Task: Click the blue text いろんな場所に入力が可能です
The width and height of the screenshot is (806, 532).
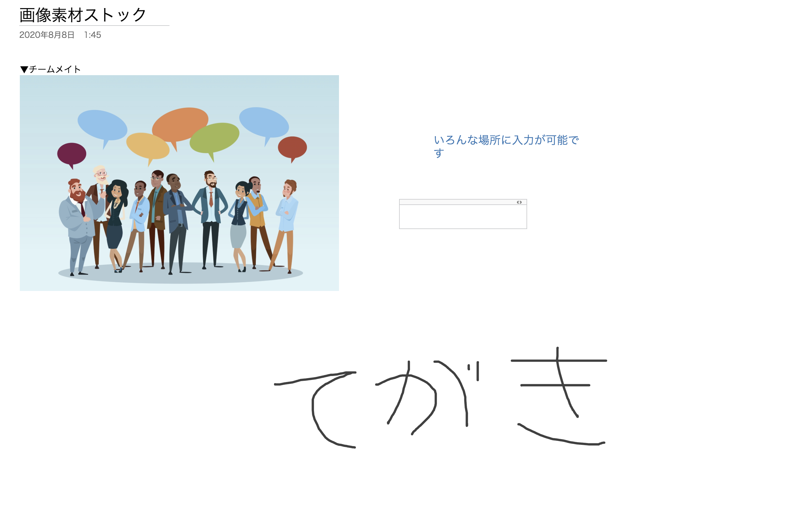Action: pyautogui.click(x=506, y=146)
